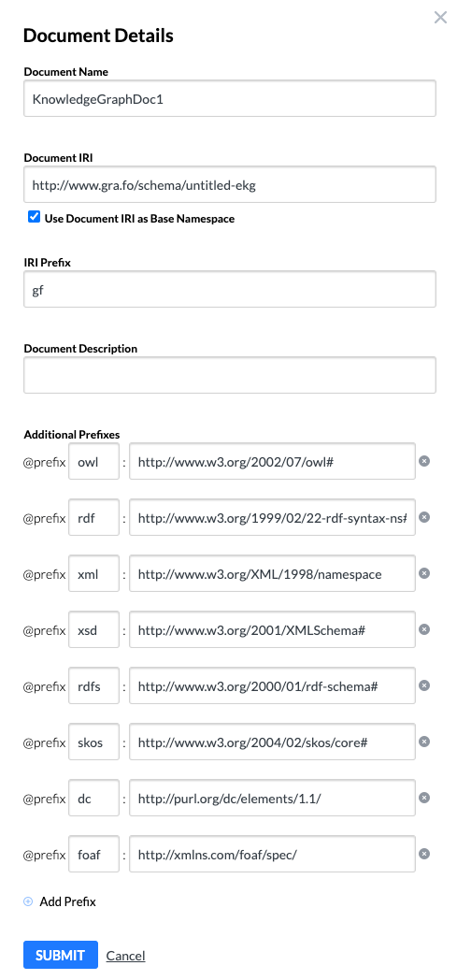
Task: Remove the rdf prefix entry
Action: [424, 517]
